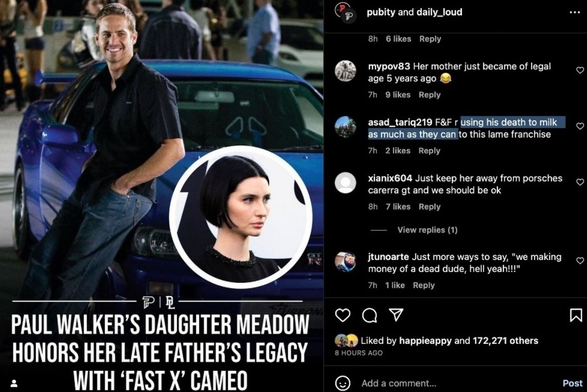Image resolution: width=587 pixels, height=392 pixels.
Task: Open the pubity profile picture
Action: tap(345, 12)
